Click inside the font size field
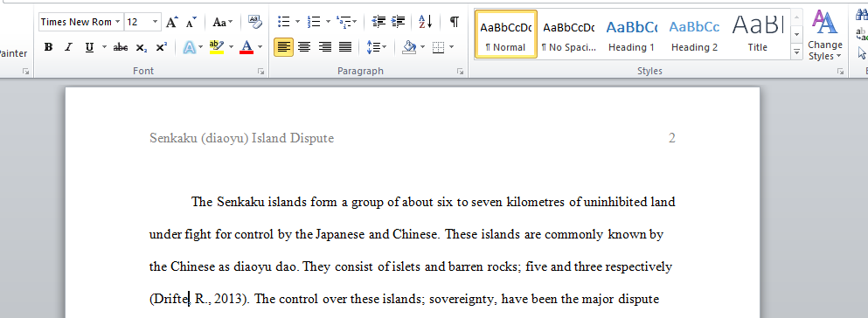The image size is (868, 318). tap(137, 22)
